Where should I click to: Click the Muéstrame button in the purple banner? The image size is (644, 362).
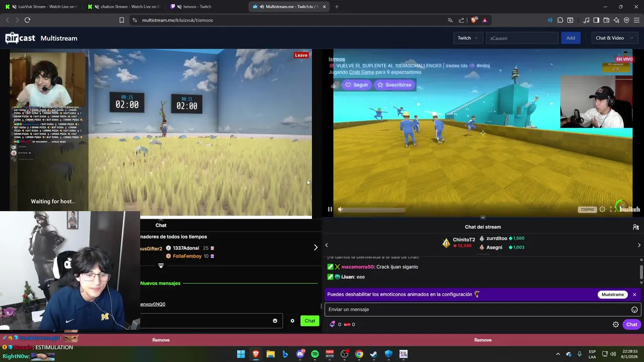point(612,295)
